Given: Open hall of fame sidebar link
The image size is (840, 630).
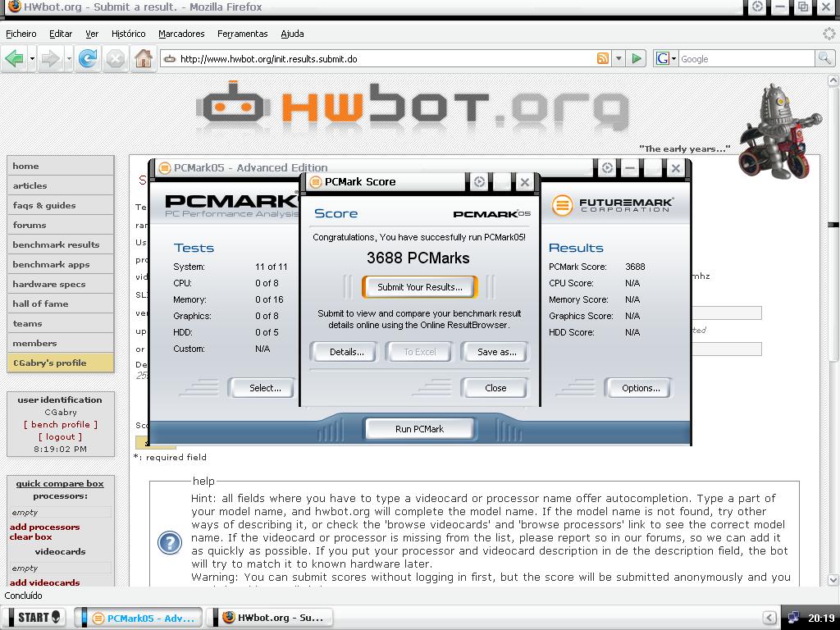Looking at the screenshot, I should (x=61, y=304).
